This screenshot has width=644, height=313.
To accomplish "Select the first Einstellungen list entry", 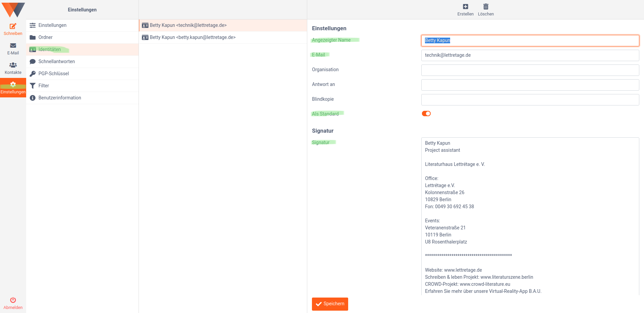I will click(52, 25).
